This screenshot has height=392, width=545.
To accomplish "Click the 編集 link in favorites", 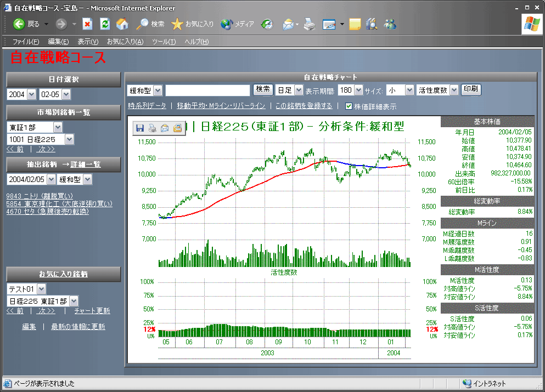I will coord(29,326).
